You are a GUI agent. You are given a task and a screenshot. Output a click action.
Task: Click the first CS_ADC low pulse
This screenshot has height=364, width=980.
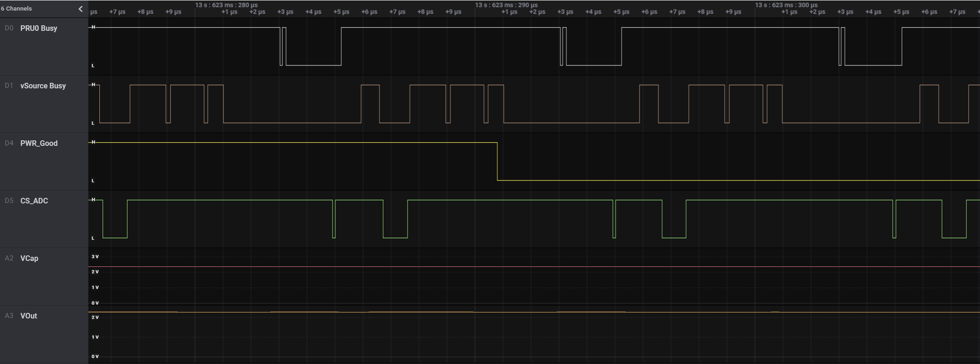click(115, 219)
